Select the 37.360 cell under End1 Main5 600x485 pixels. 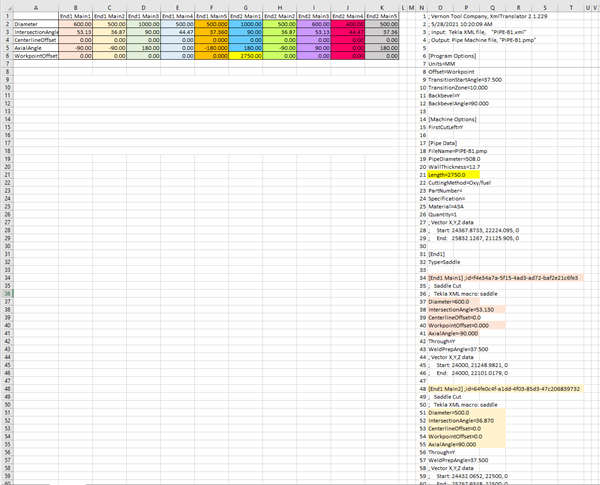click(212, 32)
